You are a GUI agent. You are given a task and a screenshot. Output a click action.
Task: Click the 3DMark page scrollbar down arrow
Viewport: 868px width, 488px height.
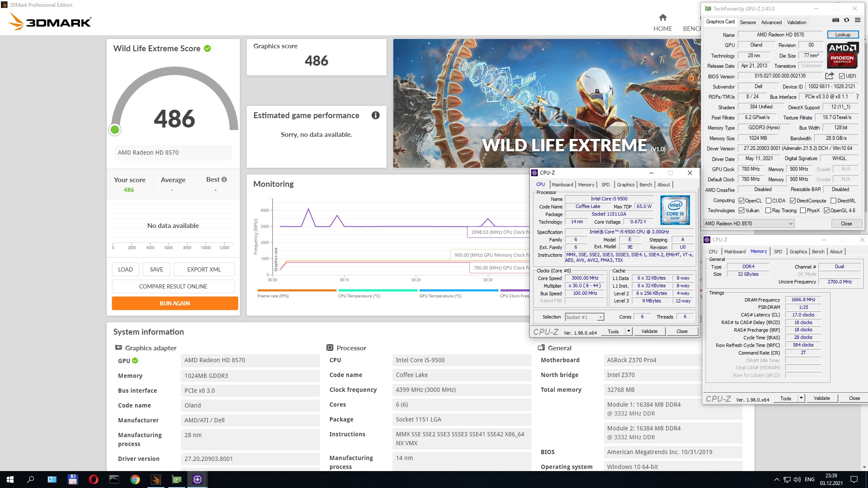tap(864, 467)
